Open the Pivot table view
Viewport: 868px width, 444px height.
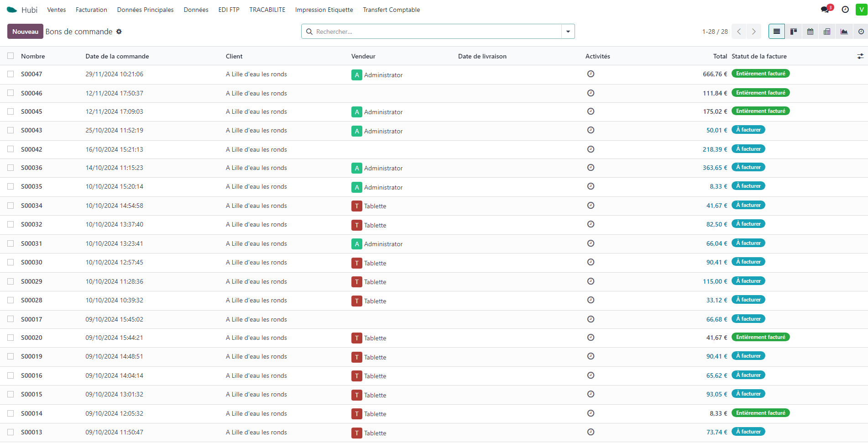point(827,32)
